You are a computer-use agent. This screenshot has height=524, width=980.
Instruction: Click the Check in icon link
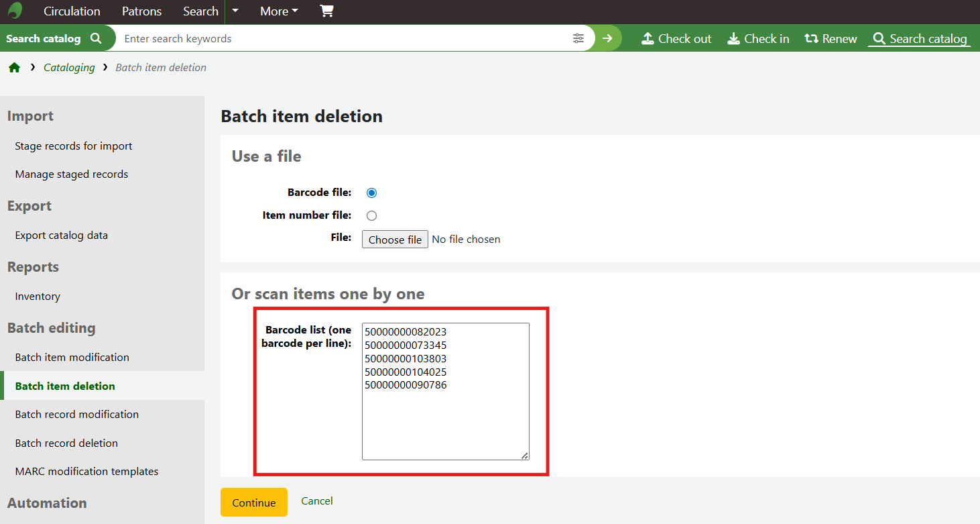[758, 39]
